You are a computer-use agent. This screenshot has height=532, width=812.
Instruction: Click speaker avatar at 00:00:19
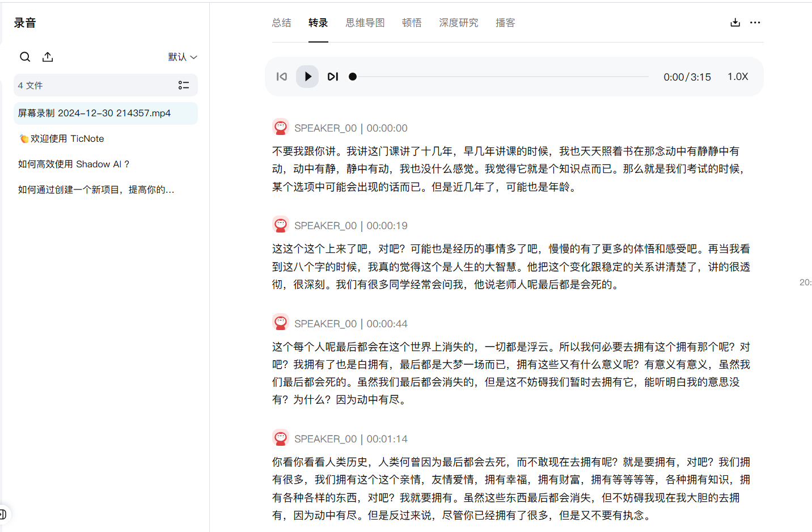point(281,225)
